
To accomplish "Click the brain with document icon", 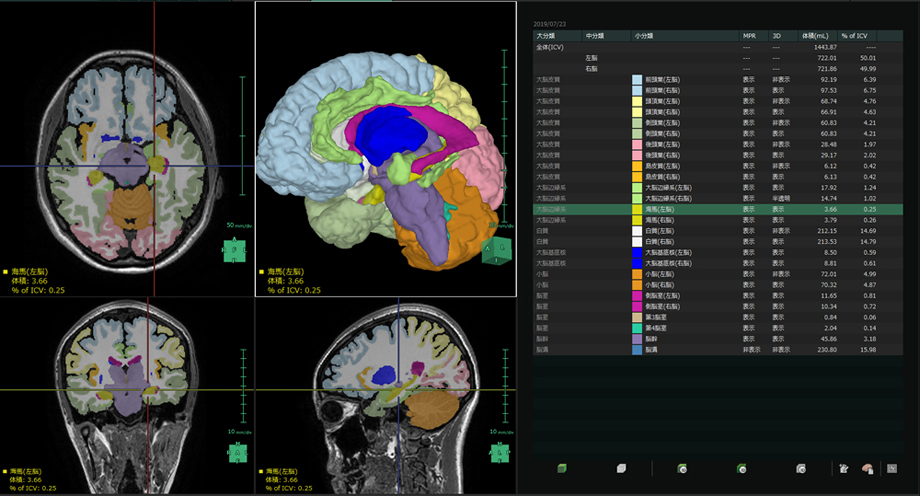I will (867, 468).
